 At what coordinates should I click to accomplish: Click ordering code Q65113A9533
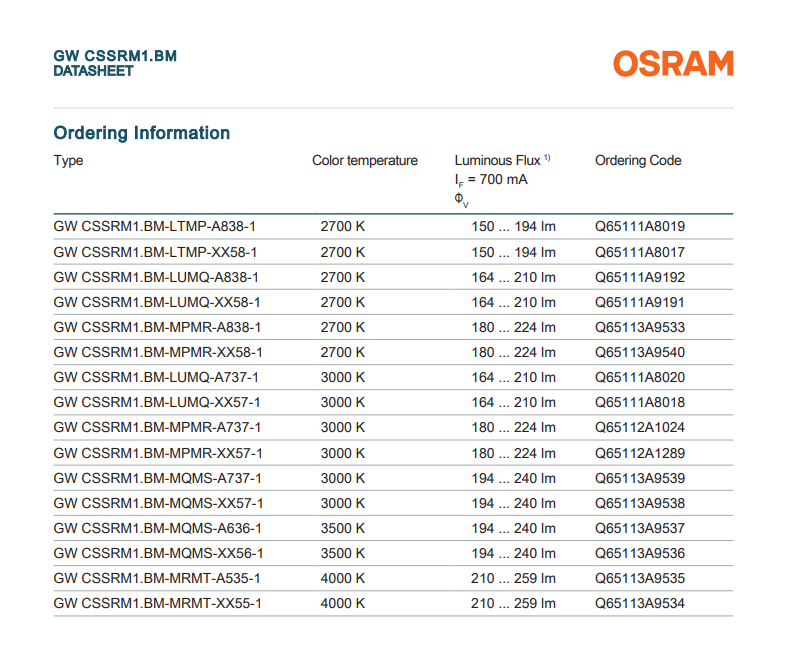click(x=640, y=327)
